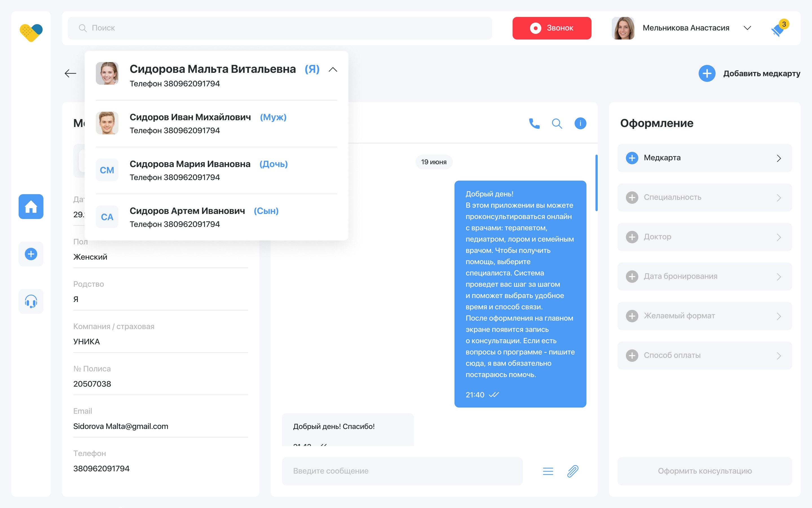Click the blue plus next to Добавить медкарту
This screenshot has height=508, width=812.
coord(707,73)
